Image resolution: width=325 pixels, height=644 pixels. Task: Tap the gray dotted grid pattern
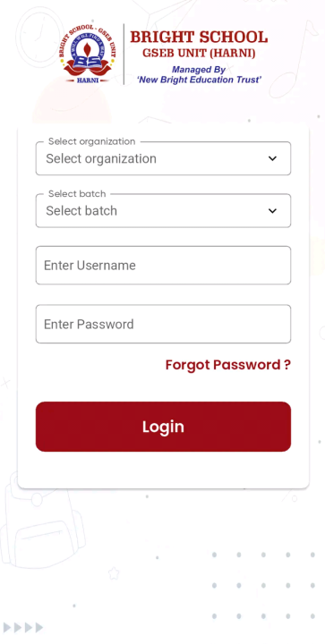coord(263,585)
